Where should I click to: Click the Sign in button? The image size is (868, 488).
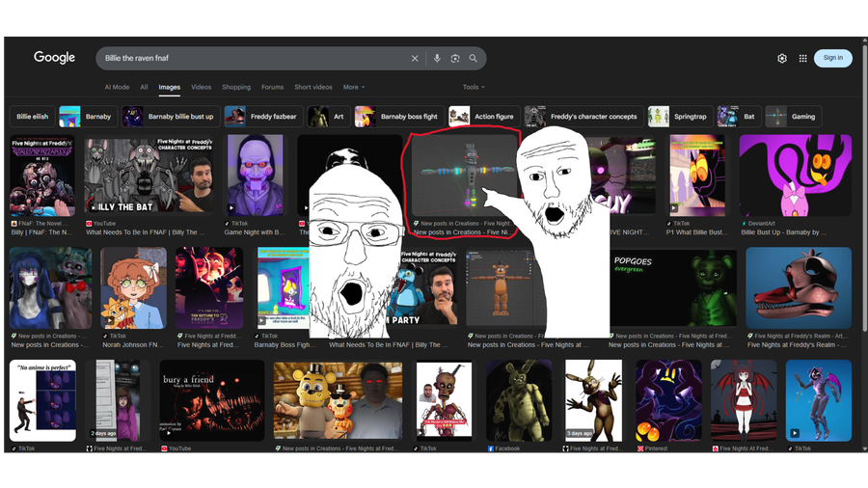click(832, 58)
